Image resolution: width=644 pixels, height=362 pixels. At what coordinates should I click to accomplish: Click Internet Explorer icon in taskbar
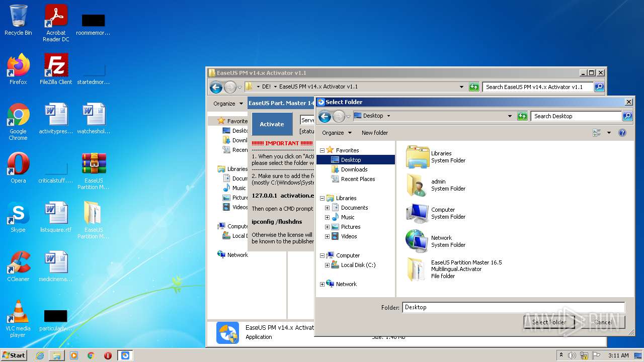click(x=40, y=355)
